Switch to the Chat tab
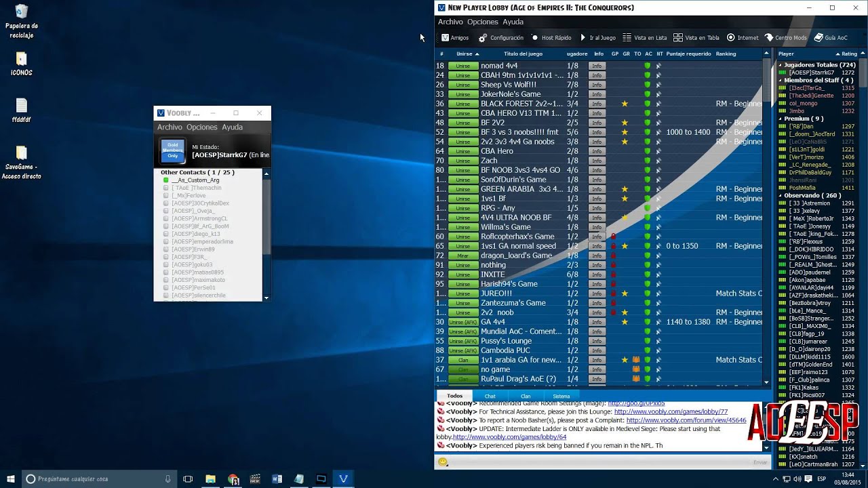 (x=490, y=396)
